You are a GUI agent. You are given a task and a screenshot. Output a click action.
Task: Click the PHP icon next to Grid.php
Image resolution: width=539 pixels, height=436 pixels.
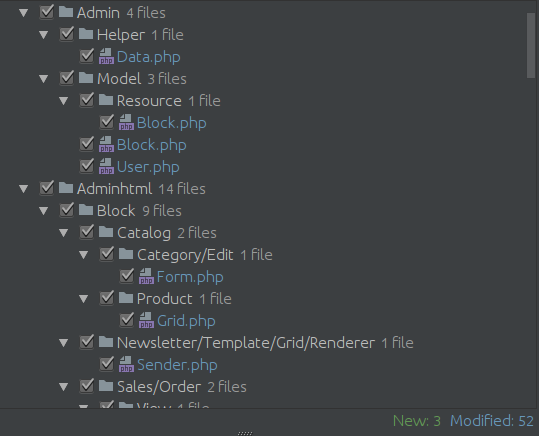[x=146, y=320]
